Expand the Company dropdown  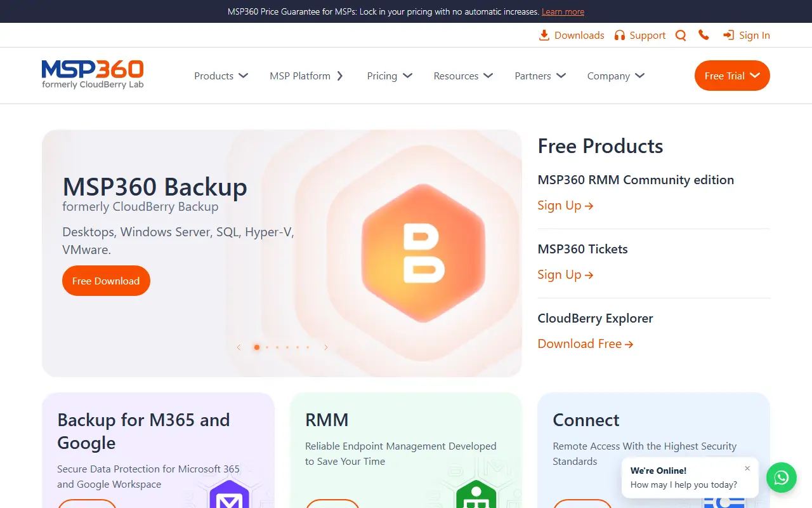(616, 76)
